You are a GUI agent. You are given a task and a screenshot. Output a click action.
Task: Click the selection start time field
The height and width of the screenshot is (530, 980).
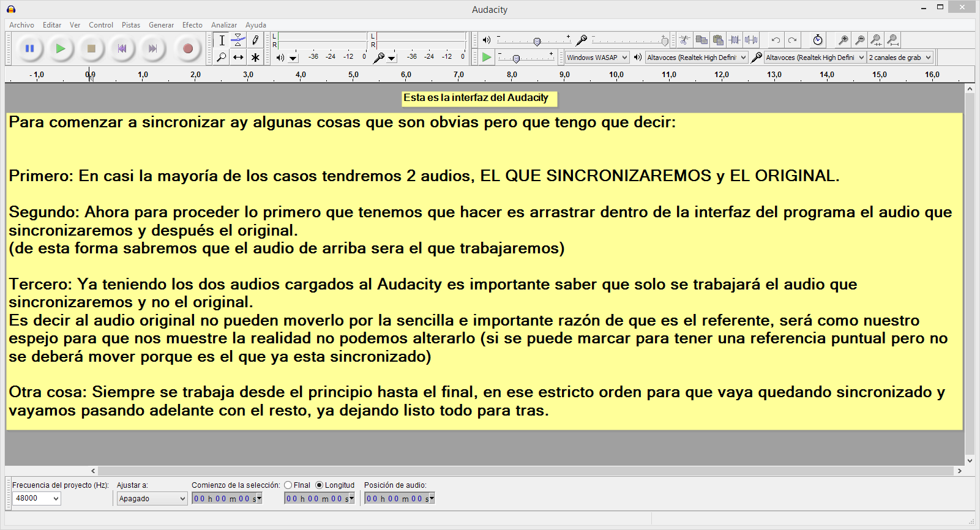pos(227,499)
